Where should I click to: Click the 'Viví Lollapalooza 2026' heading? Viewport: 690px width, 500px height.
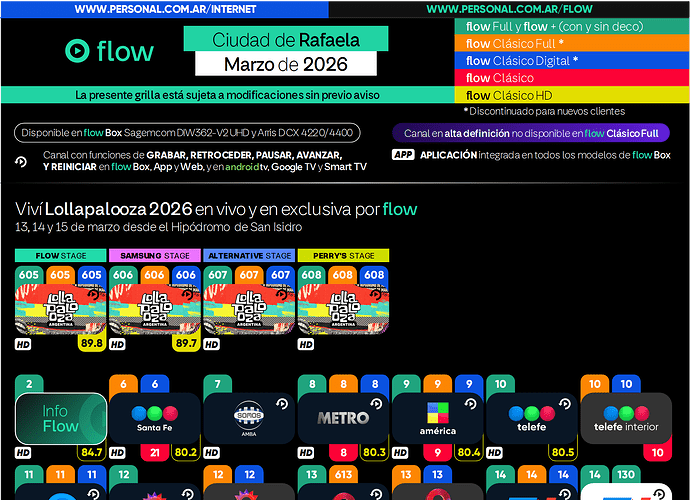click(x=216, y=209)
